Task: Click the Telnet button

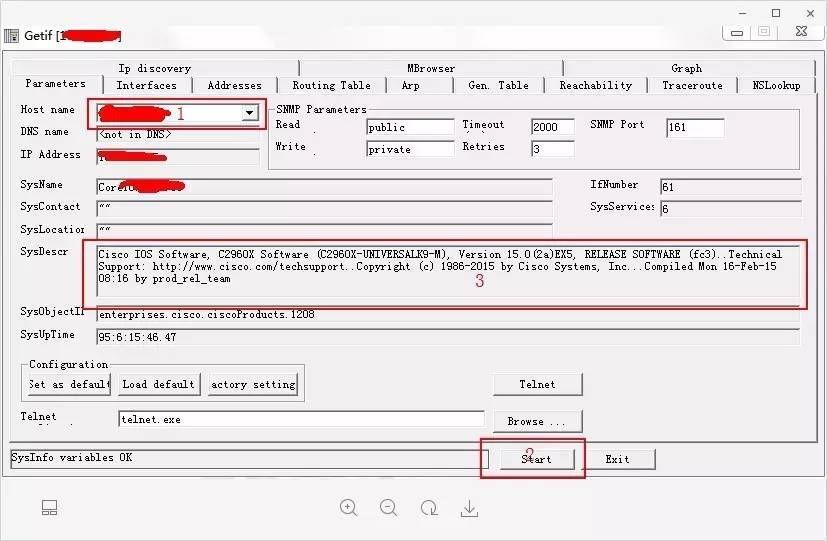Action: tap(537, 384)
